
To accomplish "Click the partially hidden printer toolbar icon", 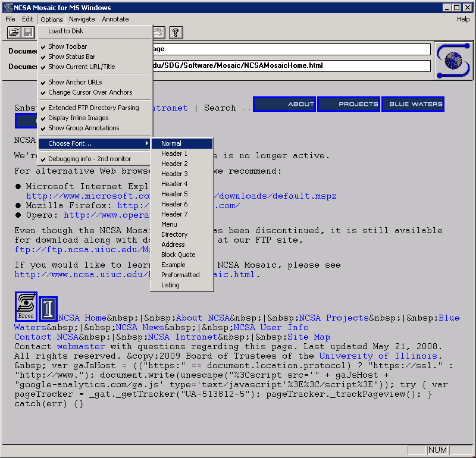I will [159, 33].
